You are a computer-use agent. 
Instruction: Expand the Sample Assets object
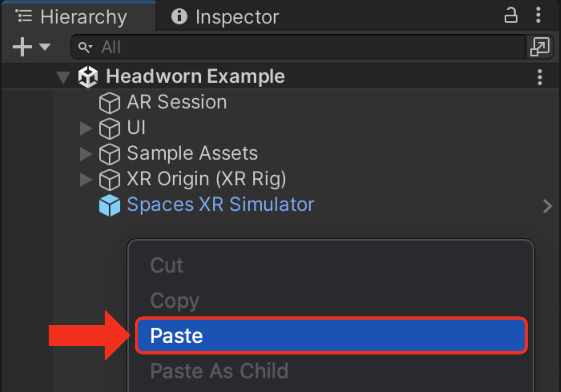(x=86, y=154)
